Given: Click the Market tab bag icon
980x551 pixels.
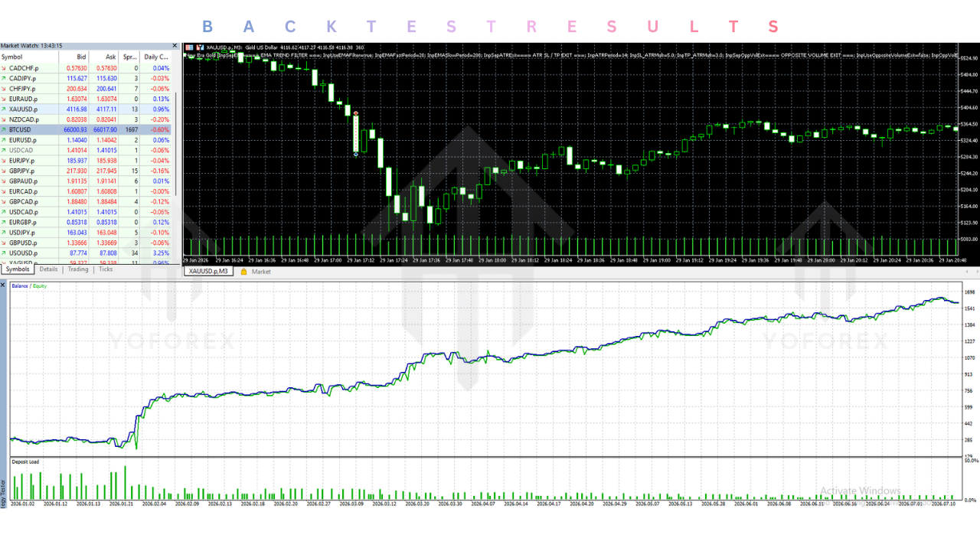Looking at the screenshot, I should tap(244, 272).
